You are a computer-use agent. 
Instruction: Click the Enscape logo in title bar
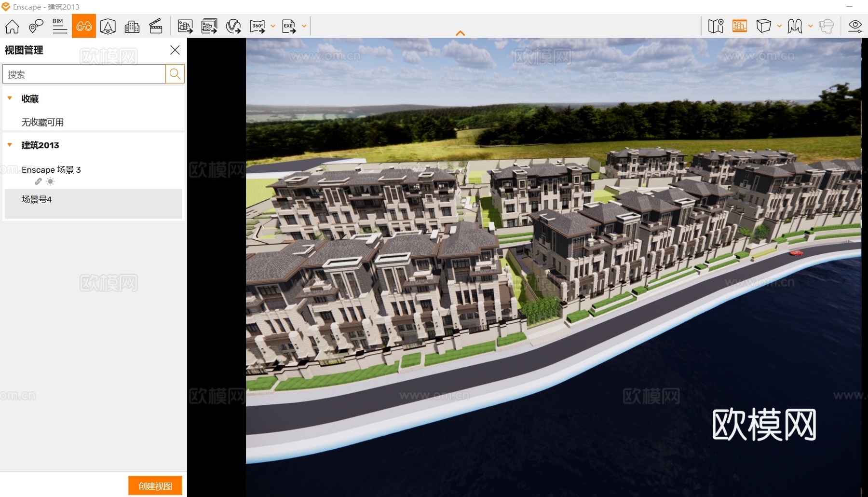click(6, 7)
